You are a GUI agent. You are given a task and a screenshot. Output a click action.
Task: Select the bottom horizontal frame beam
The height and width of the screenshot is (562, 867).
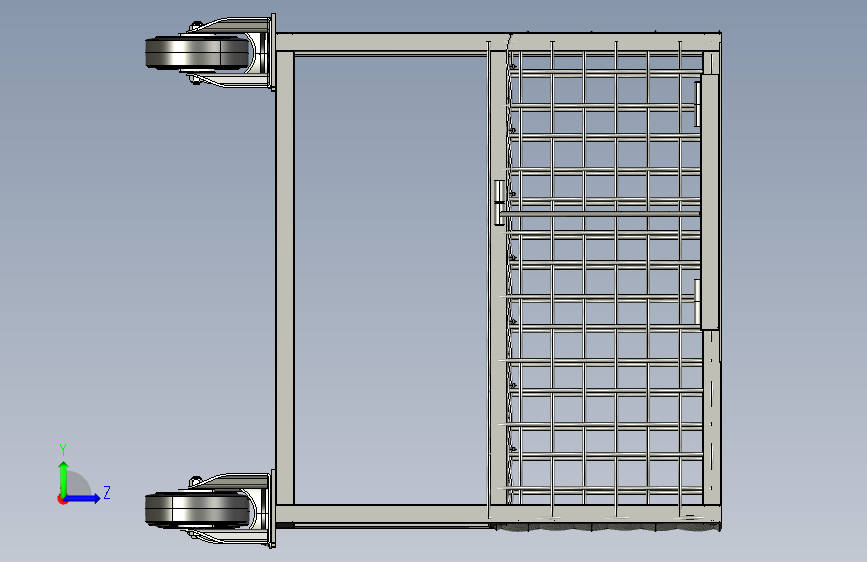point(498,513)
